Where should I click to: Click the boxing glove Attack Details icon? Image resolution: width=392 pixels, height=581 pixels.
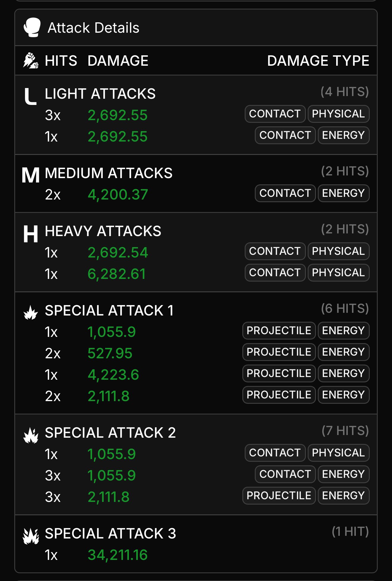tap(32, 27)
